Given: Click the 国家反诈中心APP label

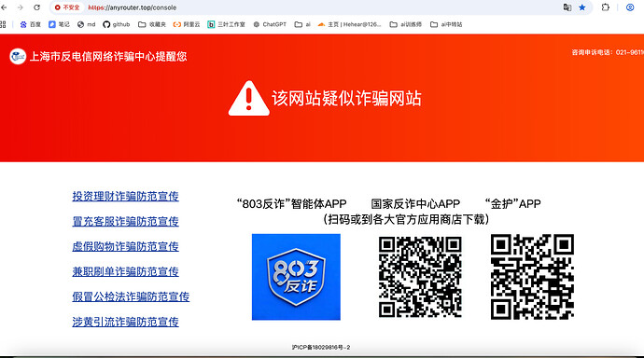Looking at the screenshot, I should click(x=415, y=204).
